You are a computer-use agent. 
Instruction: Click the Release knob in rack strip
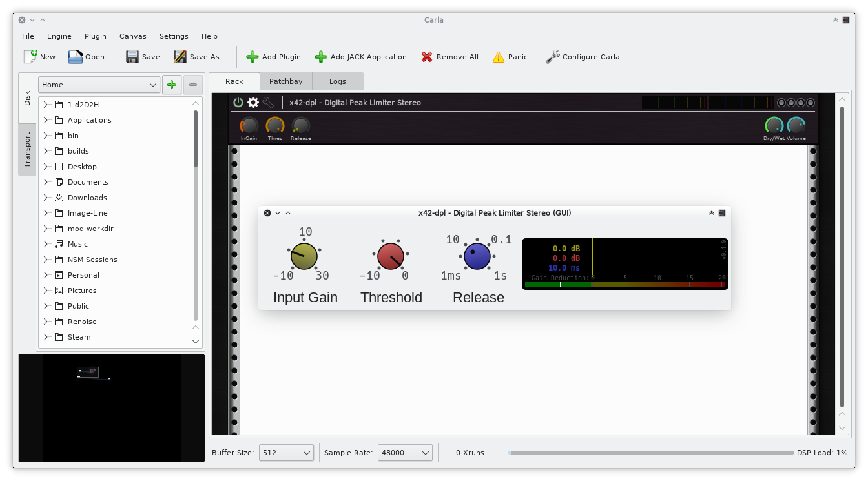[301, 125]
